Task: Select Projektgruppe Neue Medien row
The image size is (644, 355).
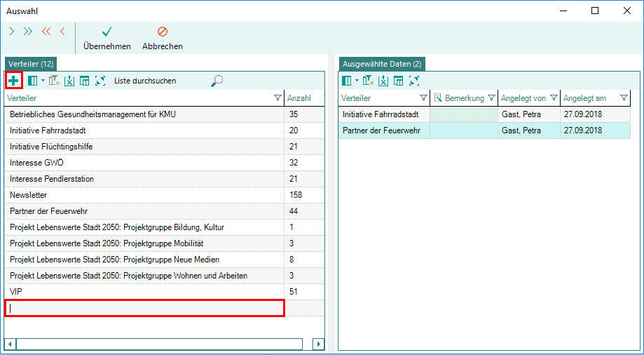Action: [164, 260]
